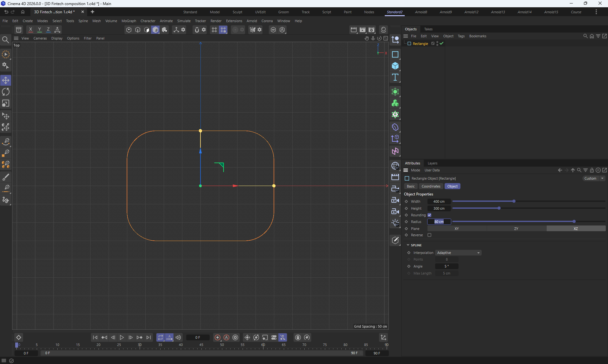Viewport: 608px width, 364px height.
Task: Open the Custom layout dropdown in Attributes
Action: pyautogui.click(x=594, y=178)
